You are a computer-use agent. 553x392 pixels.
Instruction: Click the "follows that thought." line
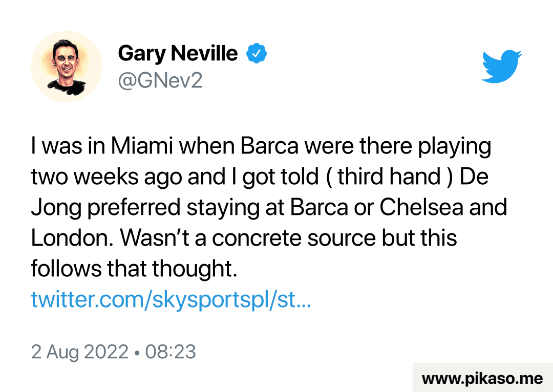[x=134, y=269]
